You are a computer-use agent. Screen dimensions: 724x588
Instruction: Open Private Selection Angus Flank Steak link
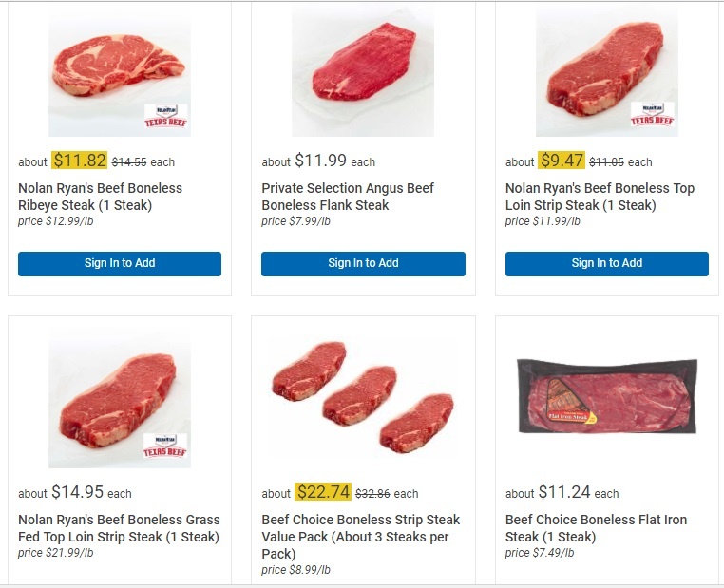pos(348,197)
